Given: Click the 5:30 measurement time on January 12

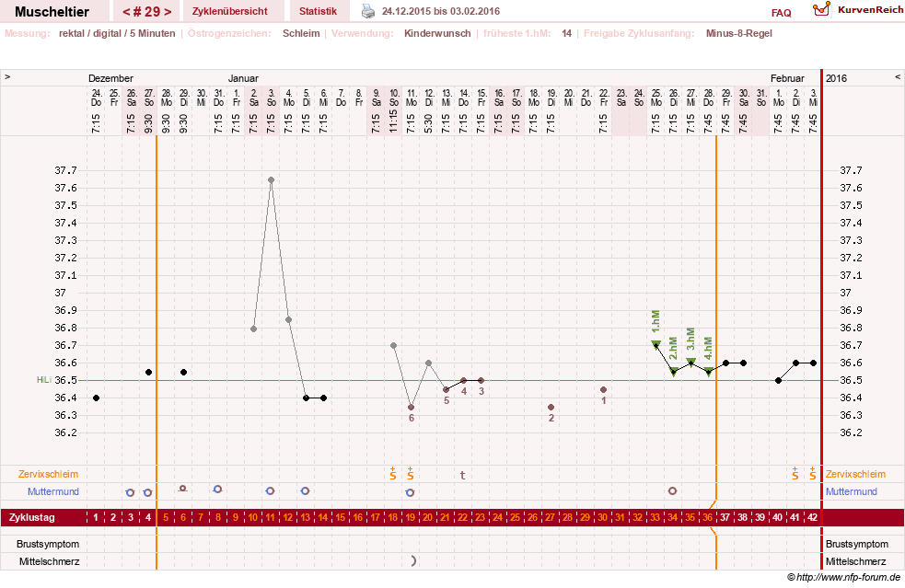Looking at the screenshot, I should click(428, 123).
